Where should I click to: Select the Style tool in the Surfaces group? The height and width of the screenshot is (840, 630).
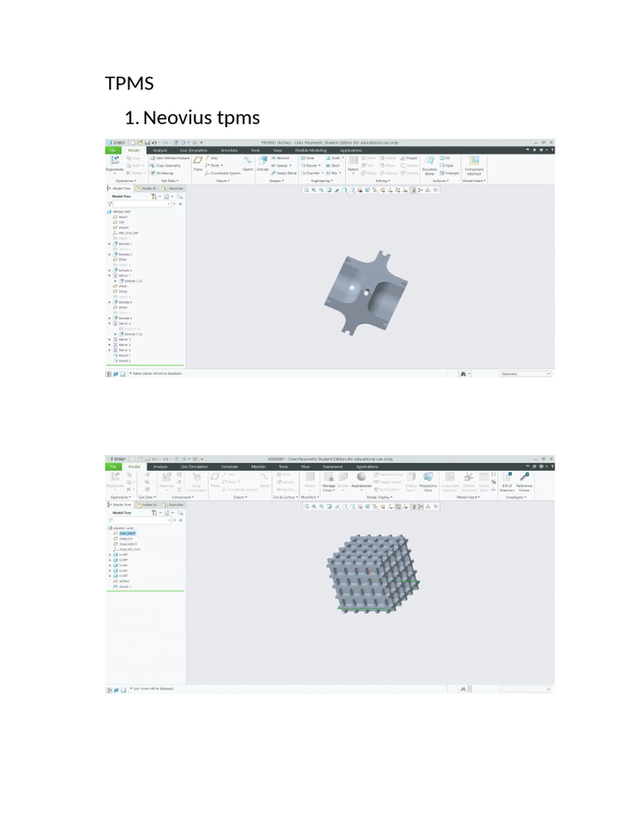(446, 166)
